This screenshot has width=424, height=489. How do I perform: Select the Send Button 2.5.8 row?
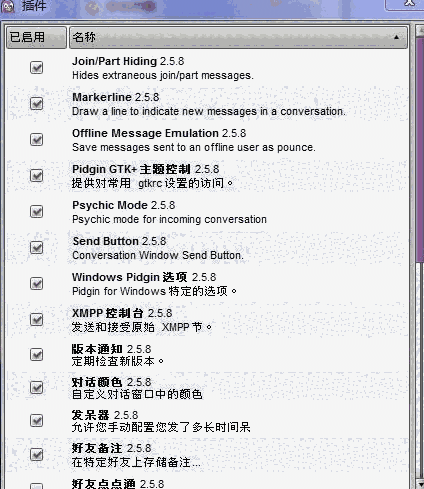(207, 248)
